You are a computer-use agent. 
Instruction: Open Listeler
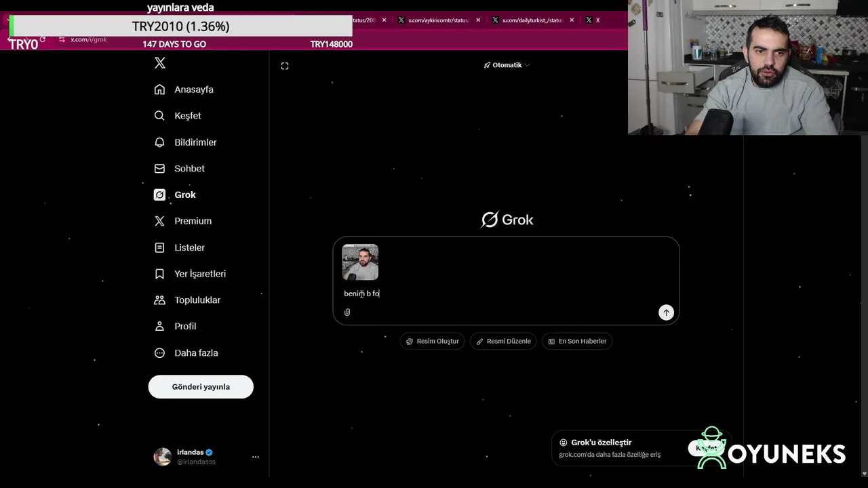[x=189, y=248]
